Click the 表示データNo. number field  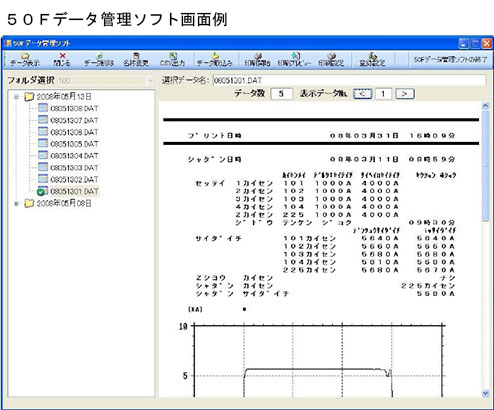point(383,94)
